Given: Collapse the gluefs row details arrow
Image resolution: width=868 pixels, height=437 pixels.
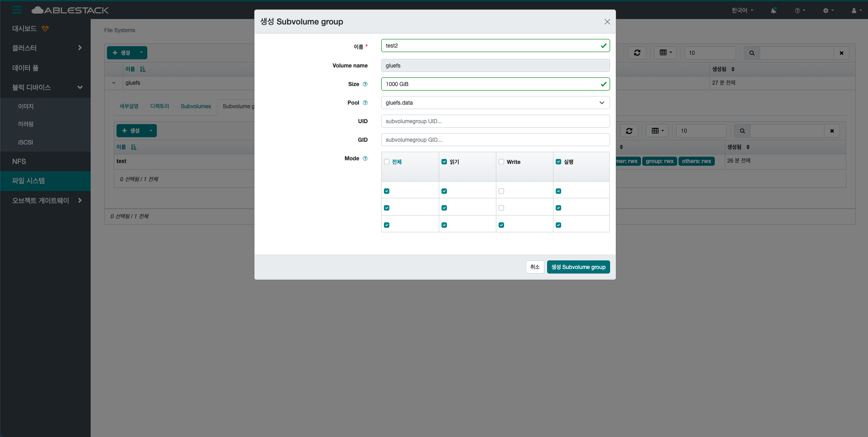Looking at the screenshot, I should click(x=114, y=83).
